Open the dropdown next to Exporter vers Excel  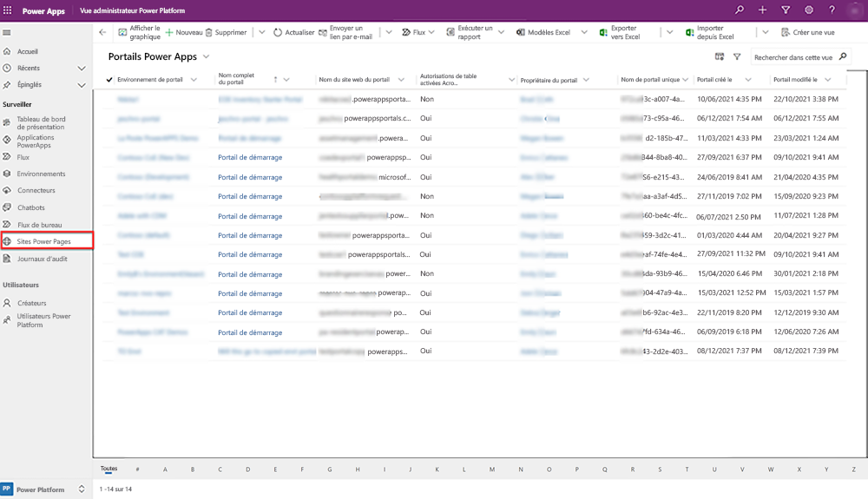[669, 32]
